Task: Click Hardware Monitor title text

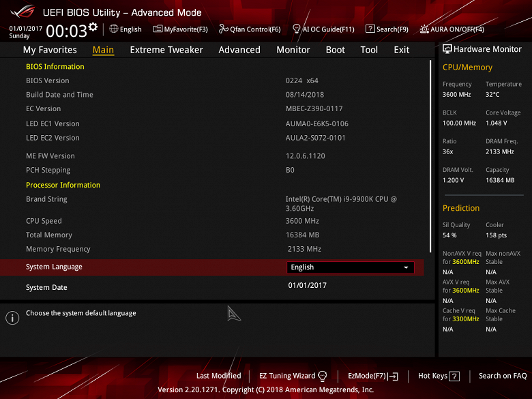Action: [x=488, y=49]
